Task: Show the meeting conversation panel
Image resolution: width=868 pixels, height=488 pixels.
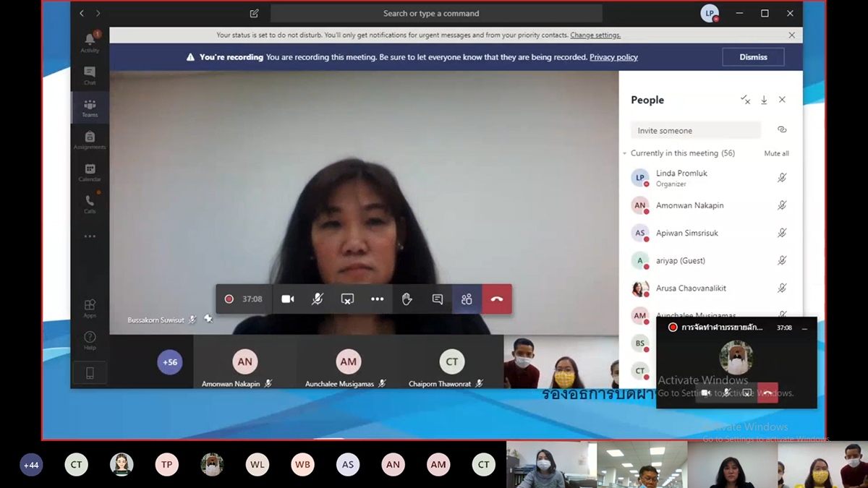Action: point(437,299)
